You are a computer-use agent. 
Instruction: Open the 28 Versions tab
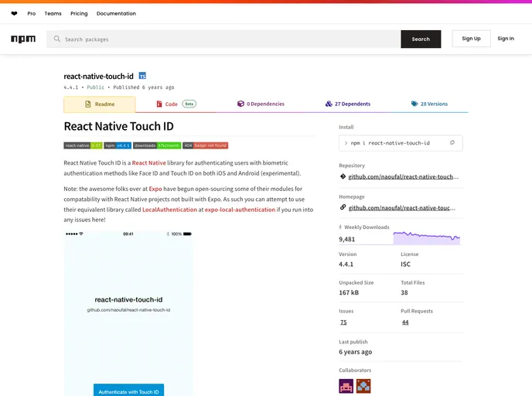(x=429, y=104)
